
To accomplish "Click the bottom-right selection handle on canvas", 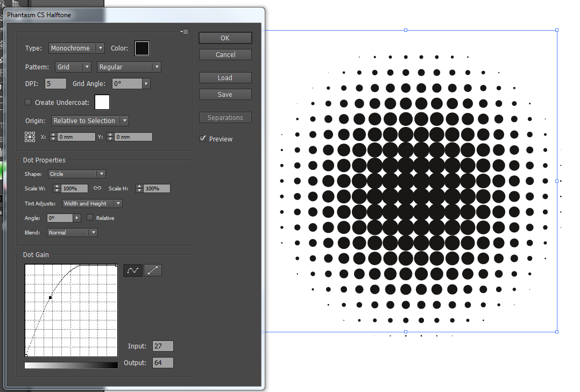I will [x=557, y=332].
